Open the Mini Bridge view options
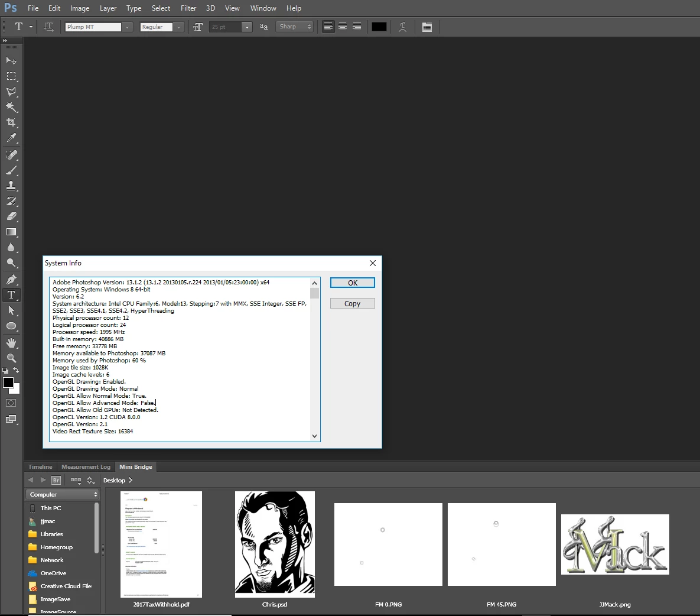700x616 pixels. click(76, 480)
